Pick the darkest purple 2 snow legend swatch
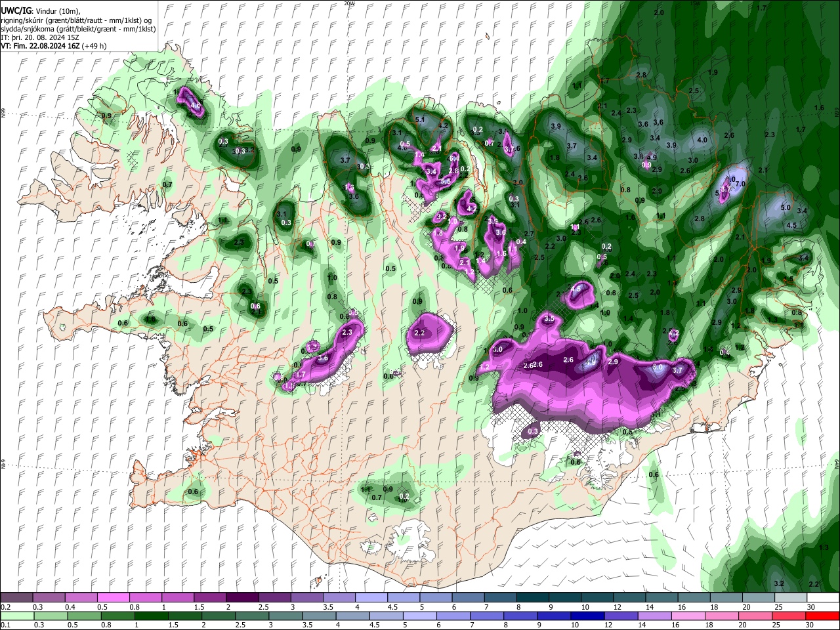 (241, 598)
